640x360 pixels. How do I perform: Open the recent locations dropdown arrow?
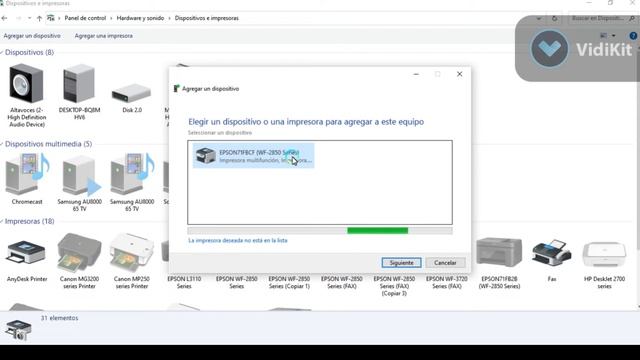(29, 18)
